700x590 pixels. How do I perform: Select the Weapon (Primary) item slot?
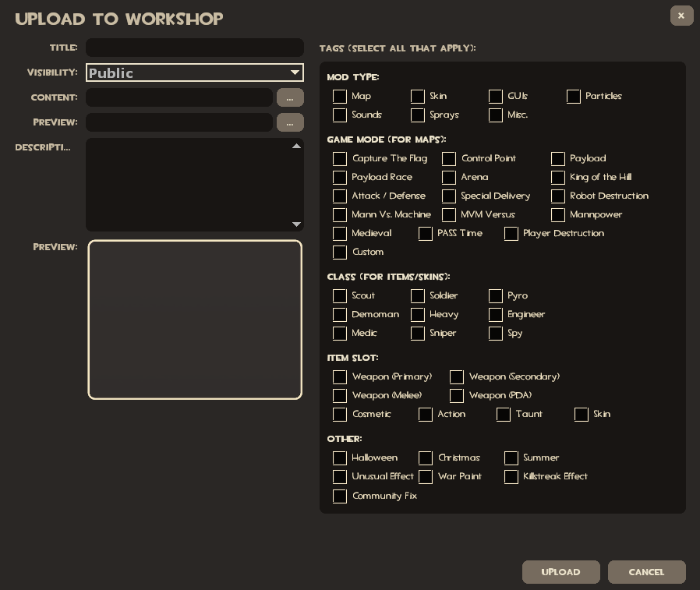click(340, 377)
